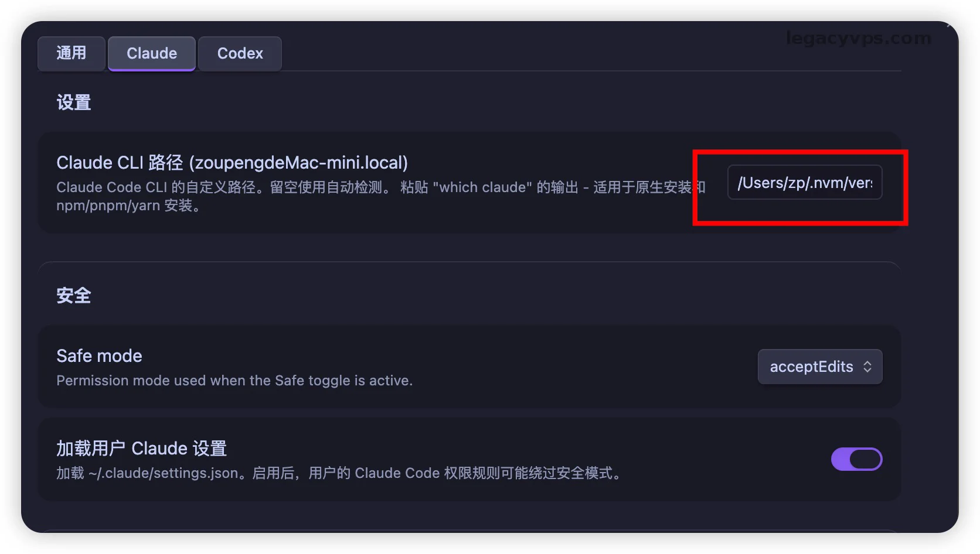This screenshot has width=980, height=554.
Task: Click the Claude CLI path input field
Action: (805, 183)
